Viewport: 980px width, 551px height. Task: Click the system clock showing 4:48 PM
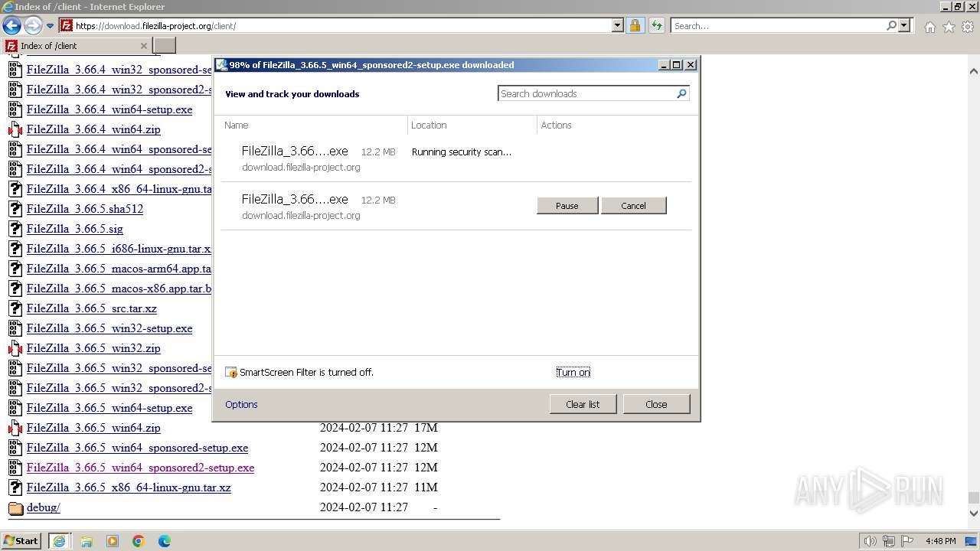point(940,541)
